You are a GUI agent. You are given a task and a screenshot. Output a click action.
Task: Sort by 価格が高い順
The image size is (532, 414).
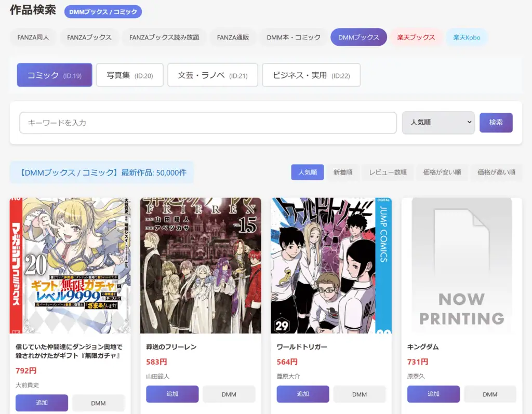click(x=496, y=172)
